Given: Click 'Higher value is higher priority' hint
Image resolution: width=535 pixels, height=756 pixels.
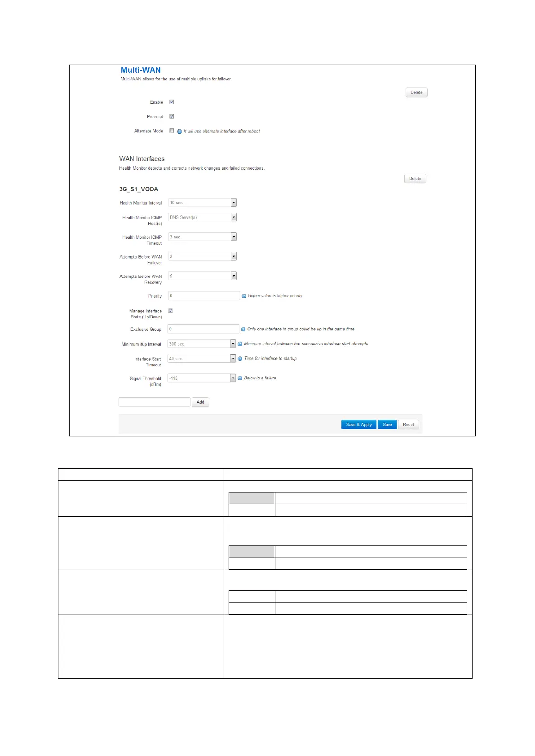Looking at the screenshot, I should point(275,296).
